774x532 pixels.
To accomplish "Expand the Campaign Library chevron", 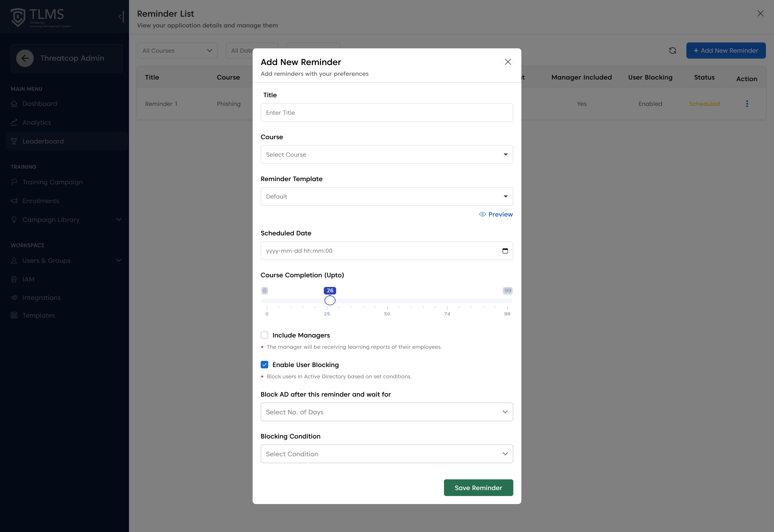I will (x=119, y=219).
